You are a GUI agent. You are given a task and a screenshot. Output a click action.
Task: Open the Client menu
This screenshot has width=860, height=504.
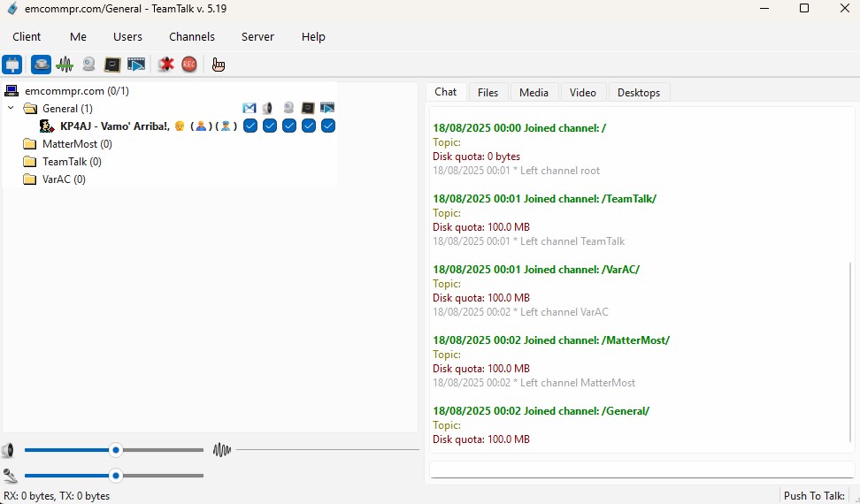tap(27, 37)
